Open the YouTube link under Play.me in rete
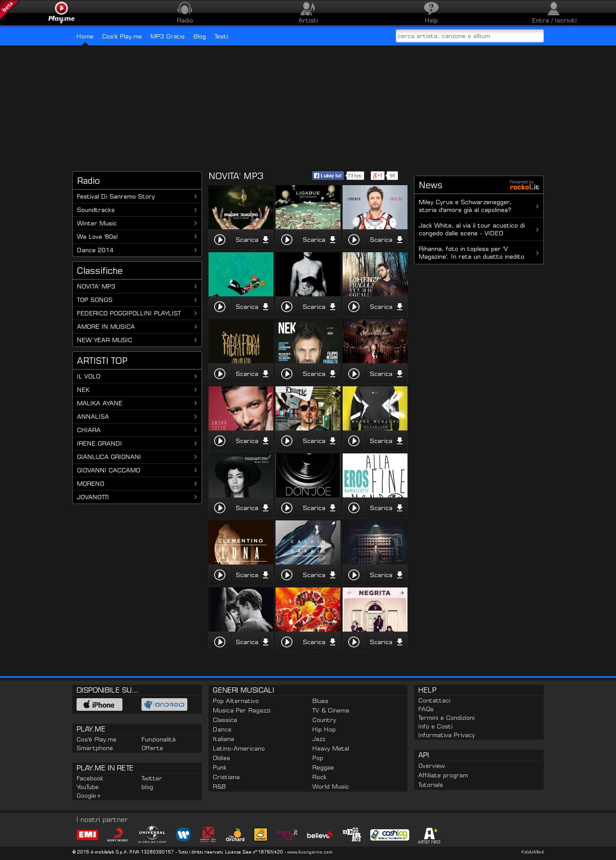Viewport: 616px width, 860px height. (87, 787)
